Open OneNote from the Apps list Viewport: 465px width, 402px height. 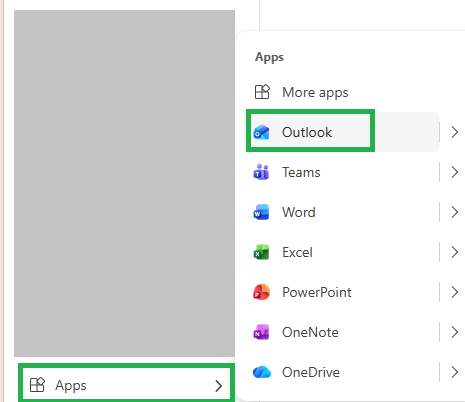[x=343, y=332]
